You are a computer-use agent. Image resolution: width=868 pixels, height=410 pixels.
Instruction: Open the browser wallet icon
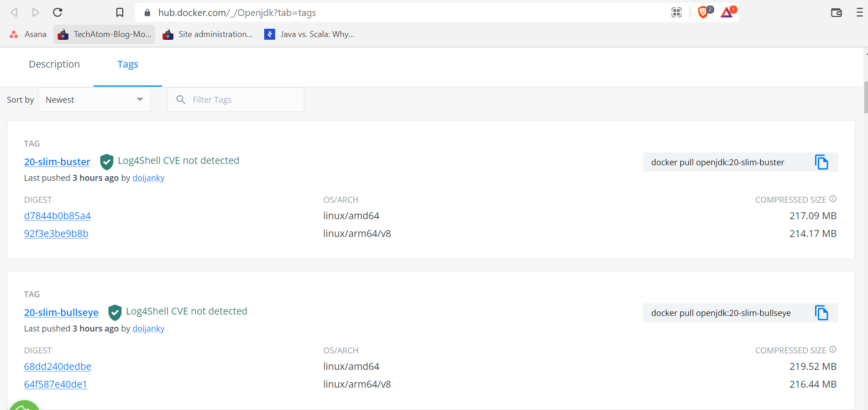point(836,12)
